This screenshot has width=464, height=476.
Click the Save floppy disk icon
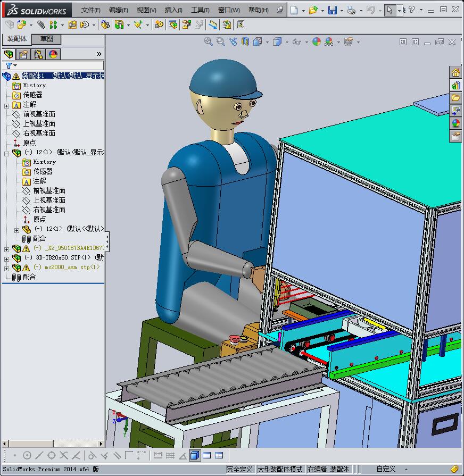point(333,10)
